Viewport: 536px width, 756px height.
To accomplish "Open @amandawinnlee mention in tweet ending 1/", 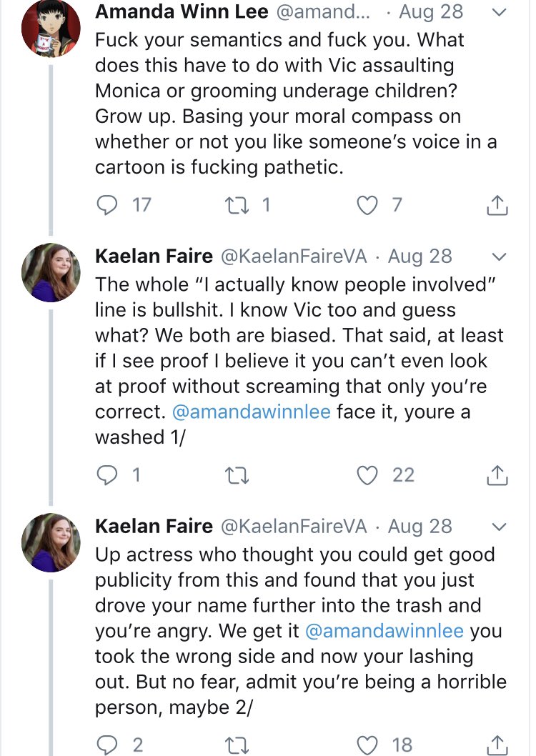I will [x=251, y=412].
